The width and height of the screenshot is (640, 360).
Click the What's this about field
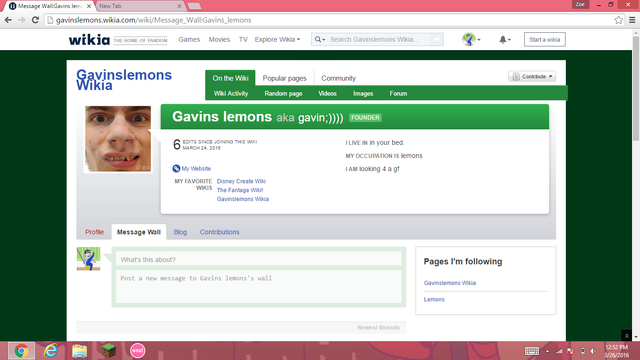pos(259,260)
